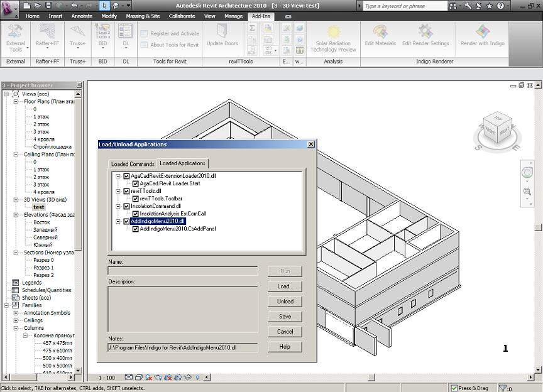Select the Разрез 1 section view
543x392 pixels.
point(43,268)
